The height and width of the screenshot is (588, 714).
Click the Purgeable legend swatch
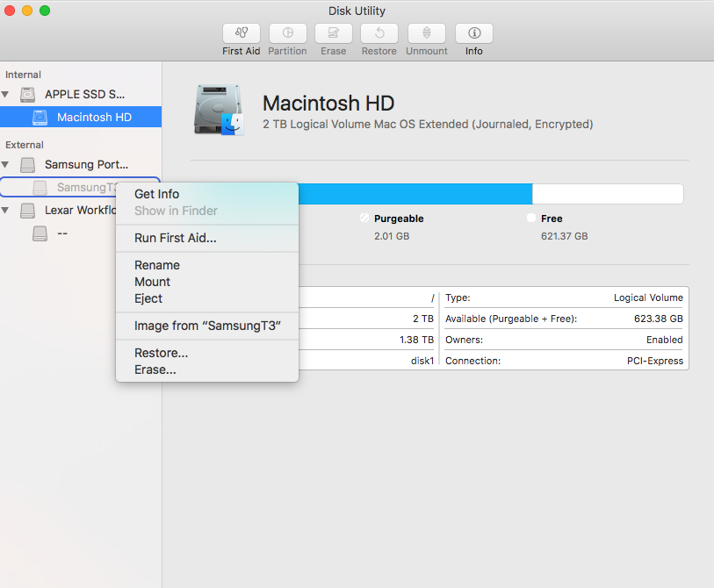(364, 218)
